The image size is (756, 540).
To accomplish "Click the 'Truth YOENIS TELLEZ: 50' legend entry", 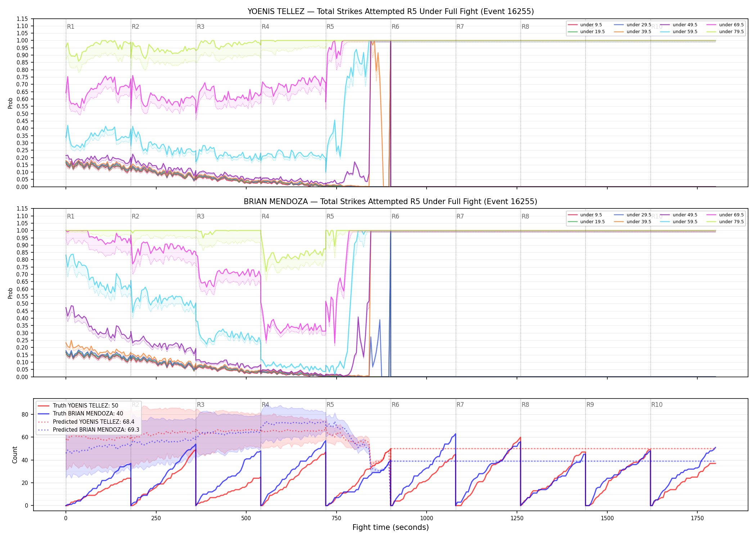I will point(78,406).
